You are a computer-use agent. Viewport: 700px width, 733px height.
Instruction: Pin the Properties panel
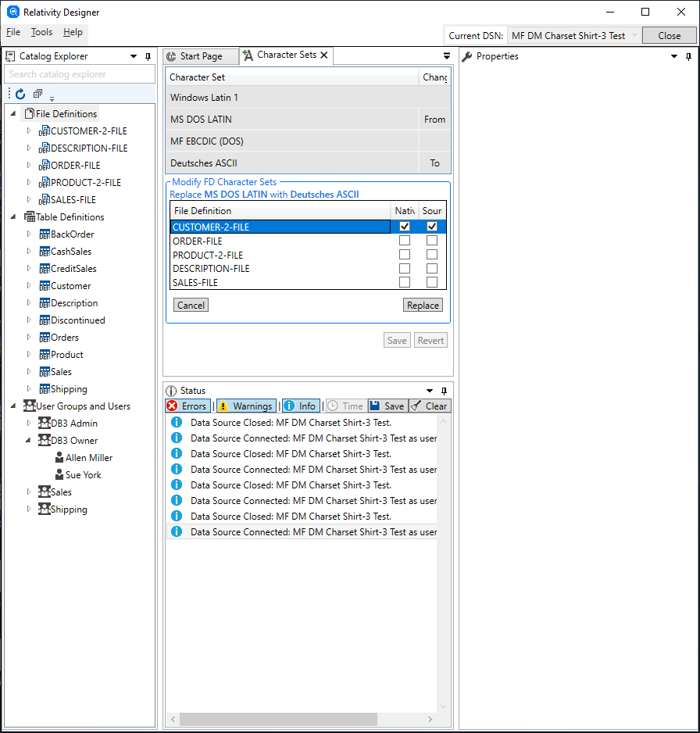pyautogui.click(x=688, y=56)
